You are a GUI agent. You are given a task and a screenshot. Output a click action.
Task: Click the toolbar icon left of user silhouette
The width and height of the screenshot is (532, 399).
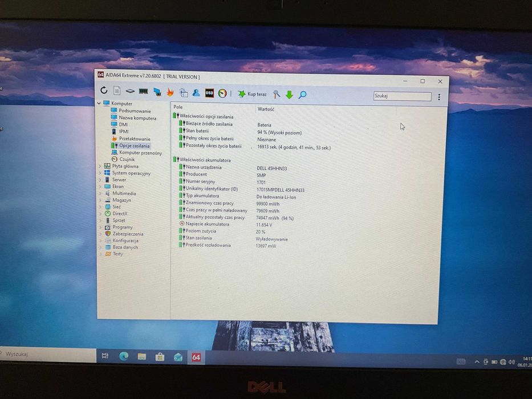[184, 92]
